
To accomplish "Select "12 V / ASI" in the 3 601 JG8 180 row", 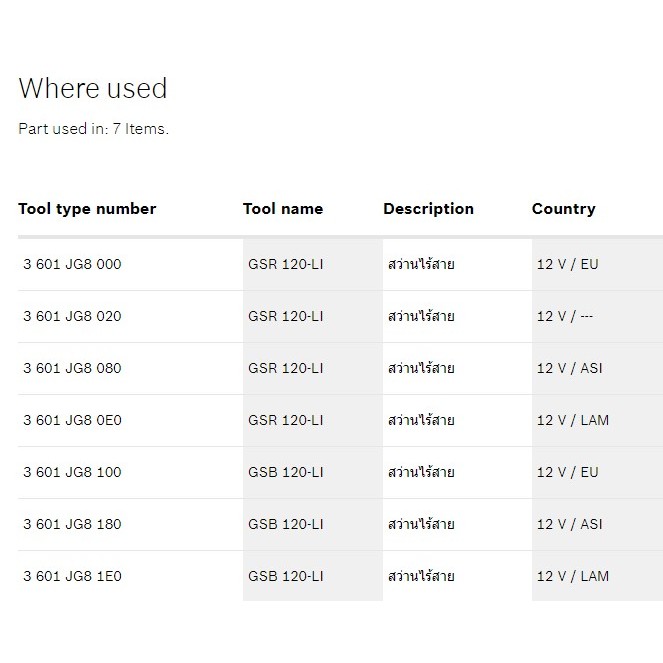I will (x=569, y=525).
